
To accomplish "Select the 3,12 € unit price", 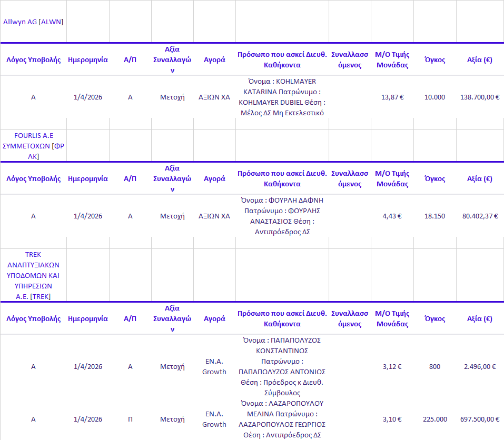I will point(392,366).
